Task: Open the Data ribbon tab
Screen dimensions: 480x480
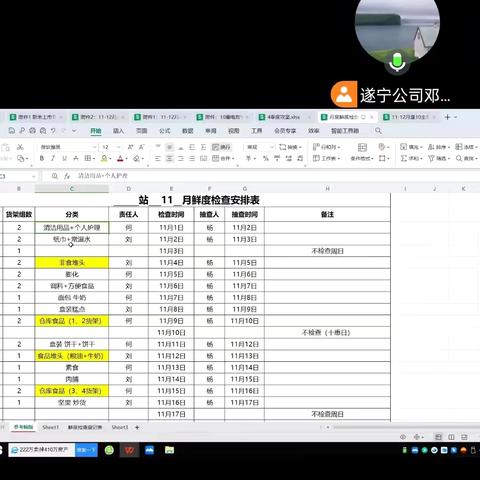Action: coord(188,131)
